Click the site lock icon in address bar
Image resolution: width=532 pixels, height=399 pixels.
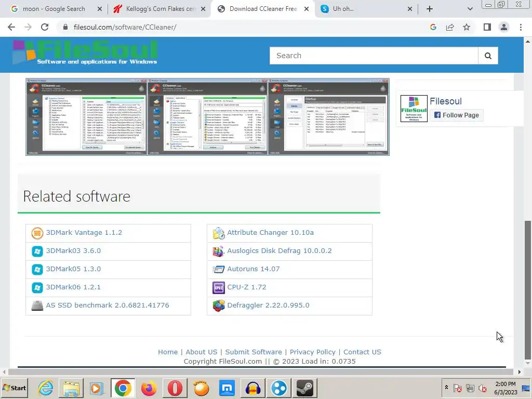tap(65, 27)
